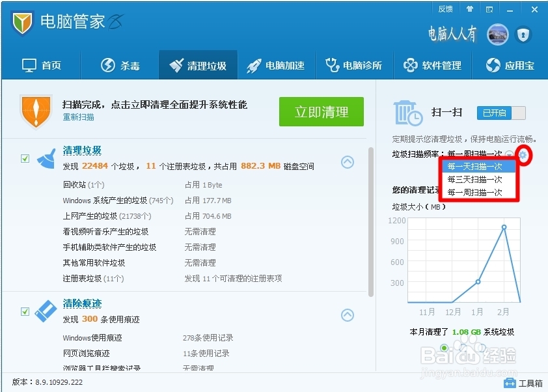Uncheck the 清除痕迹 checkbox

click(25, 311)
